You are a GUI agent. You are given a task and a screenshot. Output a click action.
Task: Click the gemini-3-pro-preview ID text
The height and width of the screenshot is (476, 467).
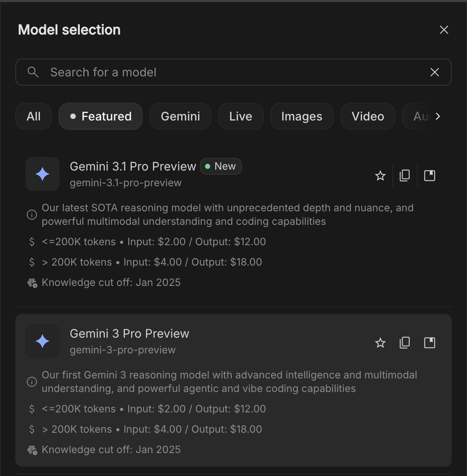coord(123,350)
